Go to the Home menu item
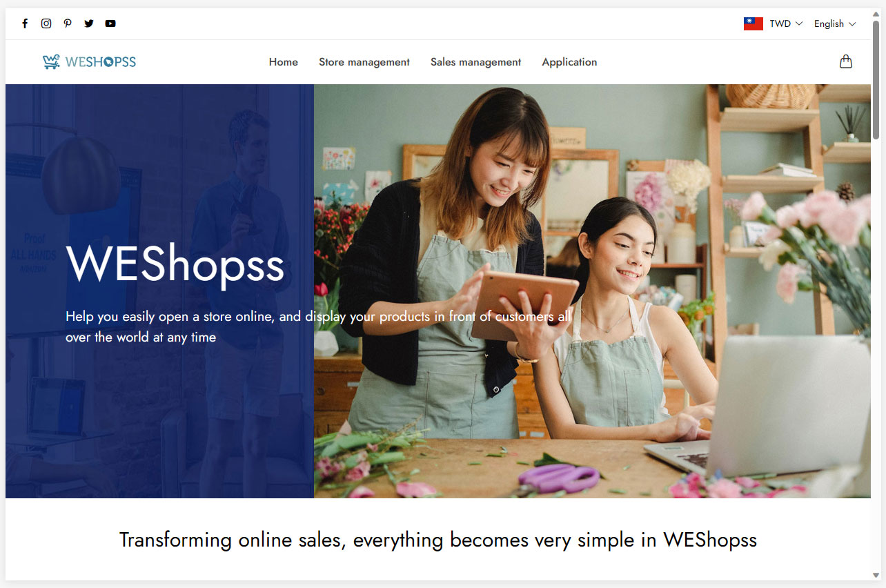Screen dimensions: 886x588 284,62
